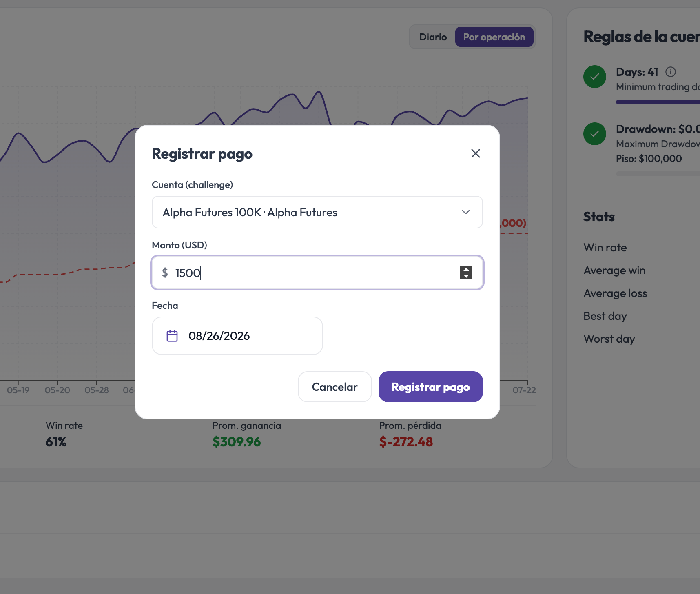Expand the Cuenta (challenge) dropdown chevron

tap(466, 212)
